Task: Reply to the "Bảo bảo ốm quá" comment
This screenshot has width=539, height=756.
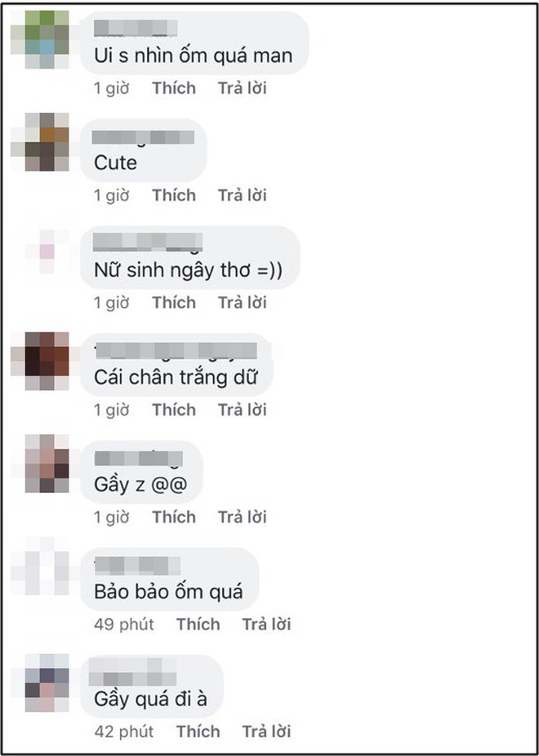Action: pos(266,624)
